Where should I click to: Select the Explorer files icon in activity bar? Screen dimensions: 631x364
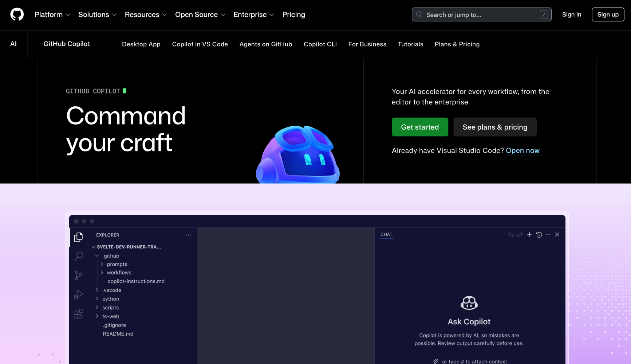[78, 237]
